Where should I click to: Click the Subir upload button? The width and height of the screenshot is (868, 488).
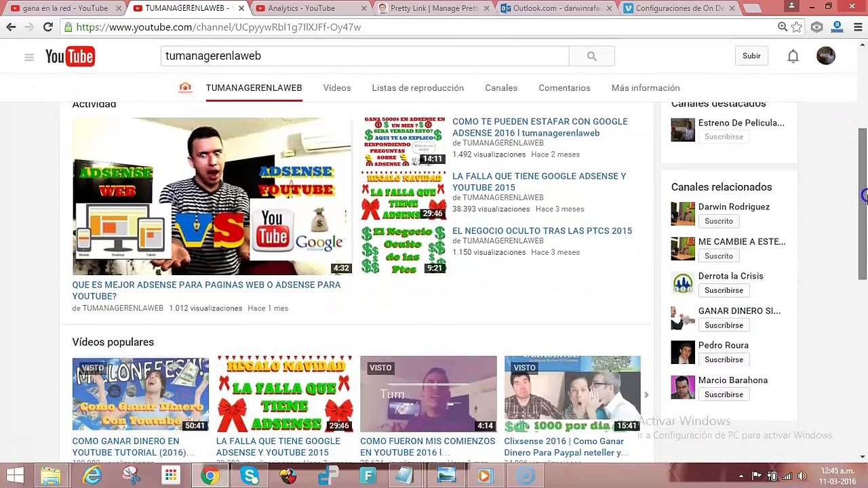[x=751, y=56]
